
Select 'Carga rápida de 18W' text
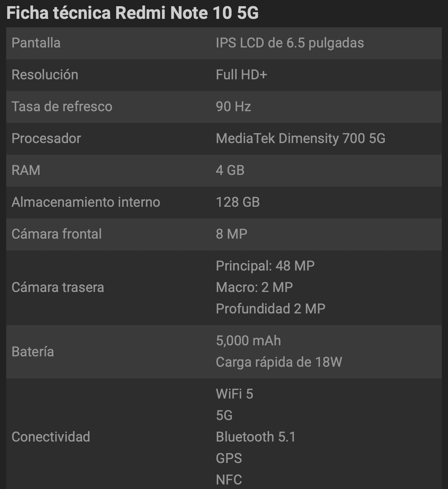(279, 362)
